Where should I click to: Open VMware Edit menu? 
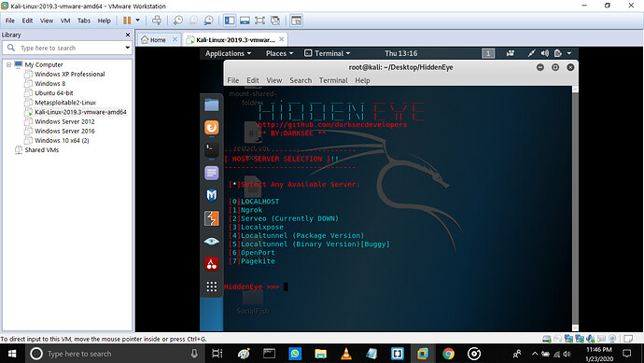(x=27, y=21)
